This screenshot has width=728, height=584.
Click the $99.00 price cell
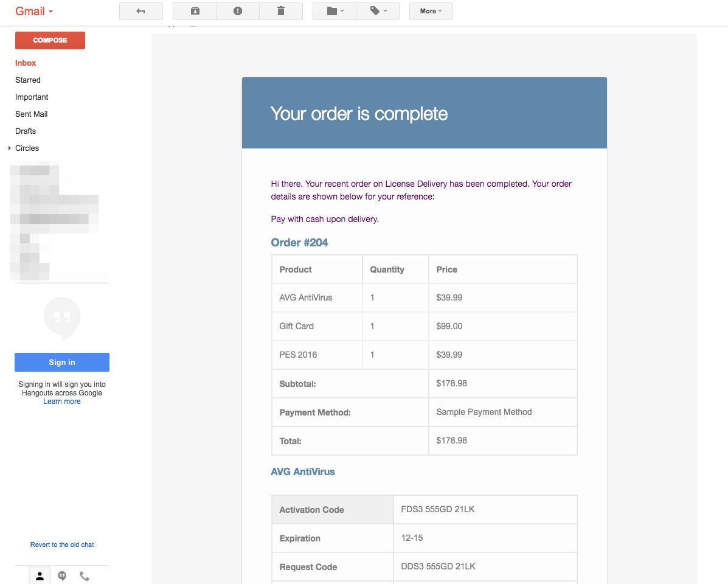pyautogui.click(x=503, y=326)
